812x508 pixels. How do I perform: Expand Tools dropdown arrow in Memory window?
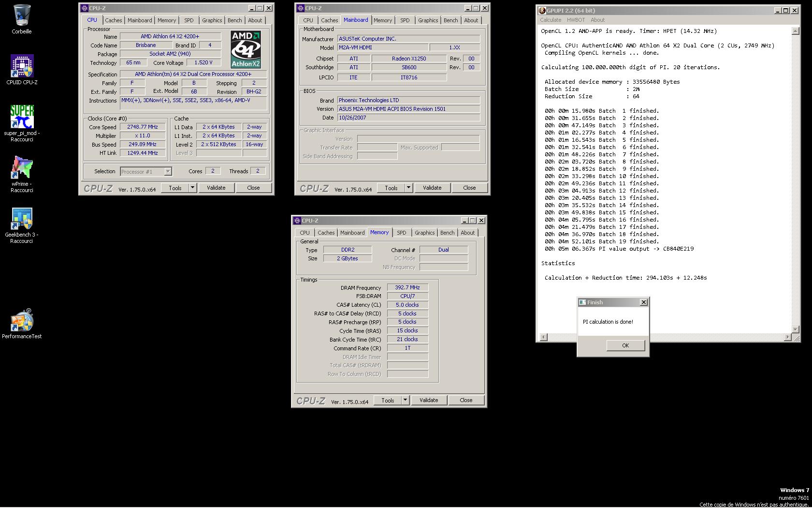pyautogui.click(x=405, y=400)
